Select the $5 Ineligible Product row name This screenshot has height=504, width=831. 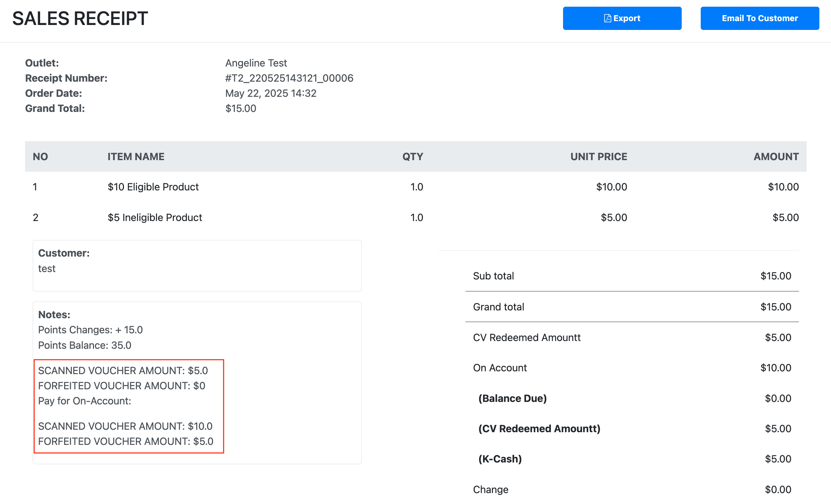[x=155, y=218]
